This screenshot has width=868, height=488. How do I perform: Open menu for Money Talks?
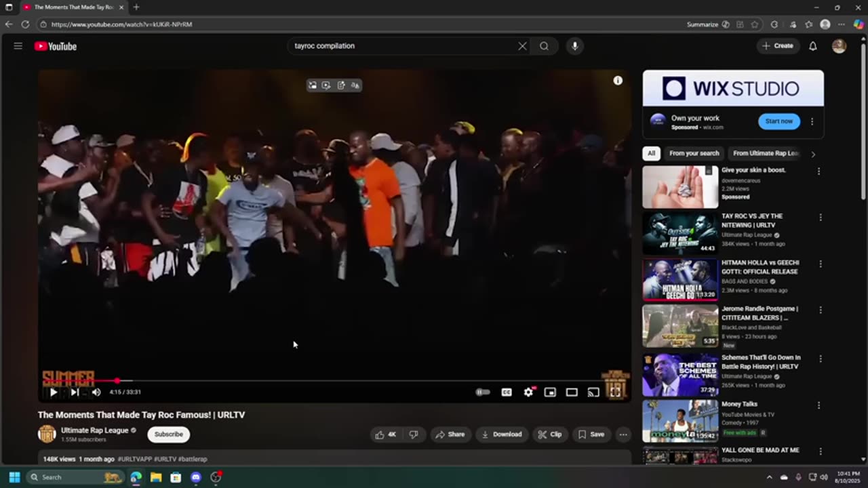click(818, 405)
